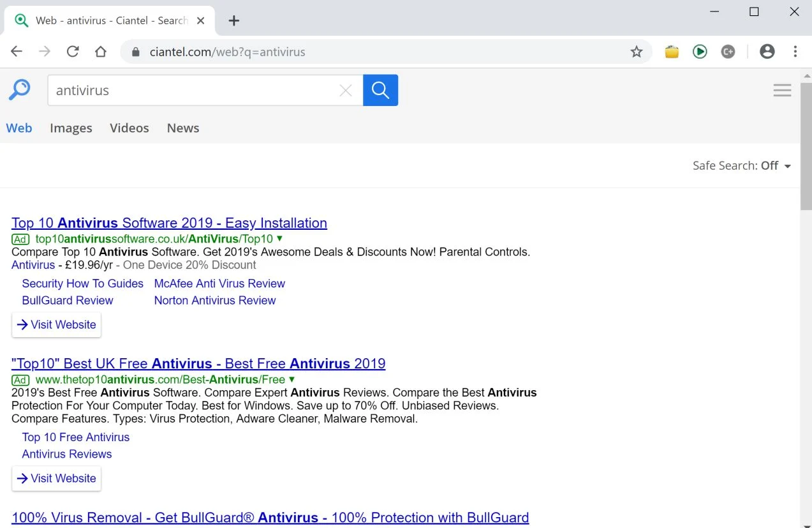Screen dimensions: 812x528
Task: Open Top 10 Antivirus Software 2019 link
Action: point(169,223)
